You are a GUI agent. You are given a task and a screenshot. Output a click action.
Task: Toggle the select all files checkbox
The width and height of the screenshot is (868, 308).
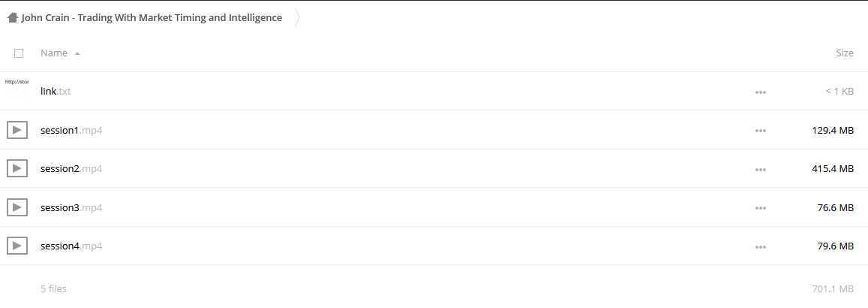tap(19, 53)
